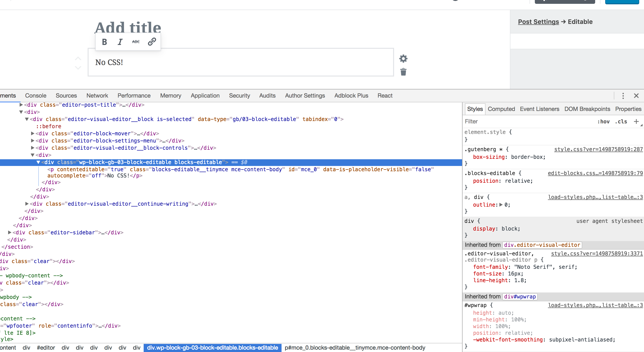Add new style rule plus icon
The image size is (644, 352).
tap(636, 121)
